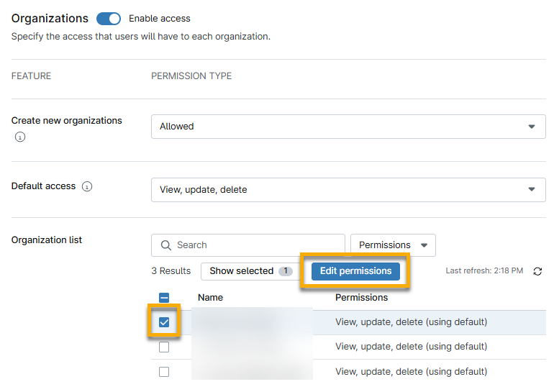Viewport: 554px width, 392px height.
Task: Click the 3 Results count text
Action: coord(171,271)
